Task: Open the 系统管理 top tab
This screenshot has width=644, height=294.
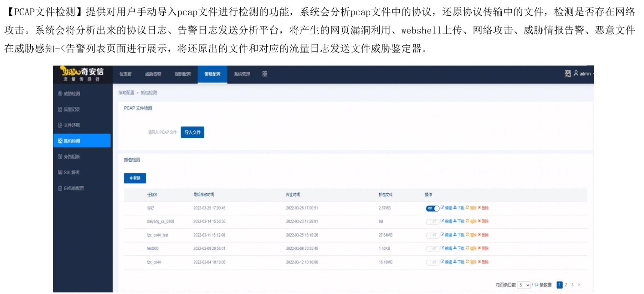Action: [242, 74]
